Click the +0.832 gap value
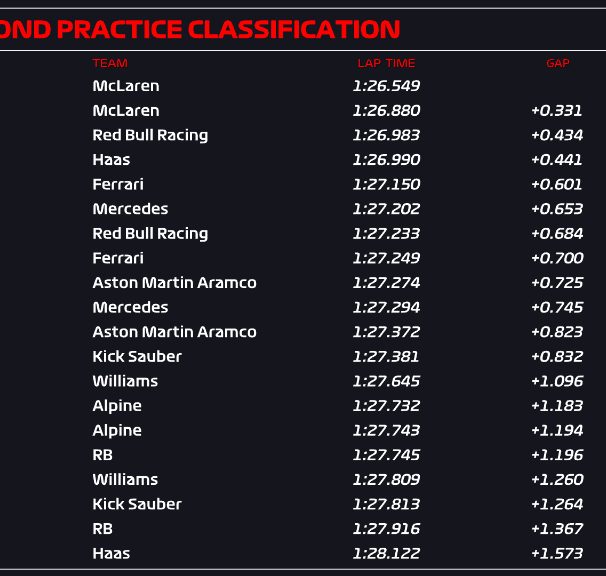The image size is (606, 576). coord(557,357)
